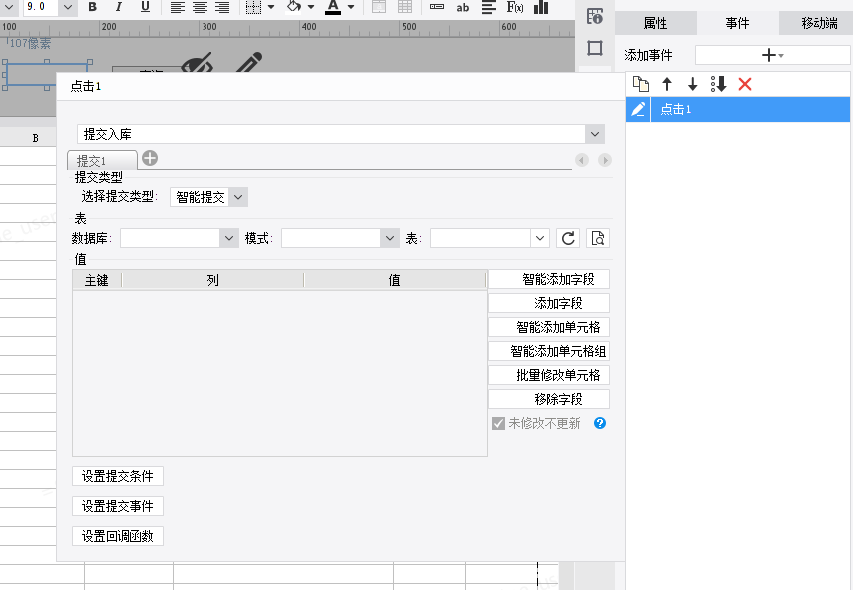The height and width of the screenshot is (590, 853).
Task: Click the 智能添加字段 button
Action: tap(549, 280)
